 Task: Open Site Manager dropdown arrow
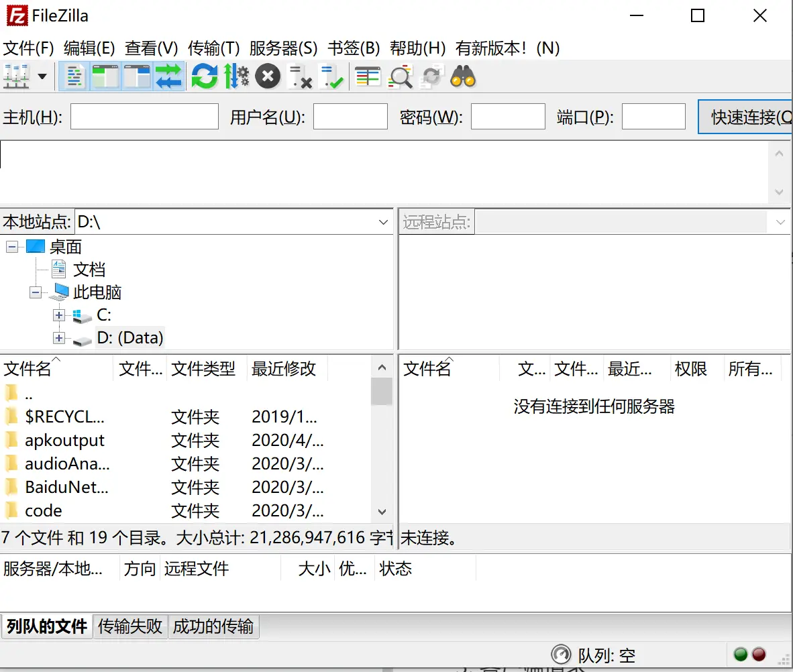[42, 77]
